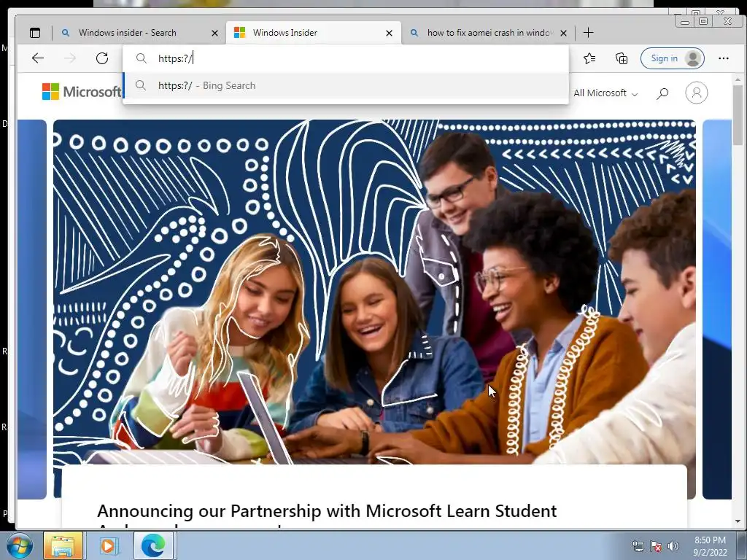Viewport: 747px width, 560px height.
Task: Open the Microsoft account avatar icon
Action: pos(696,93)
